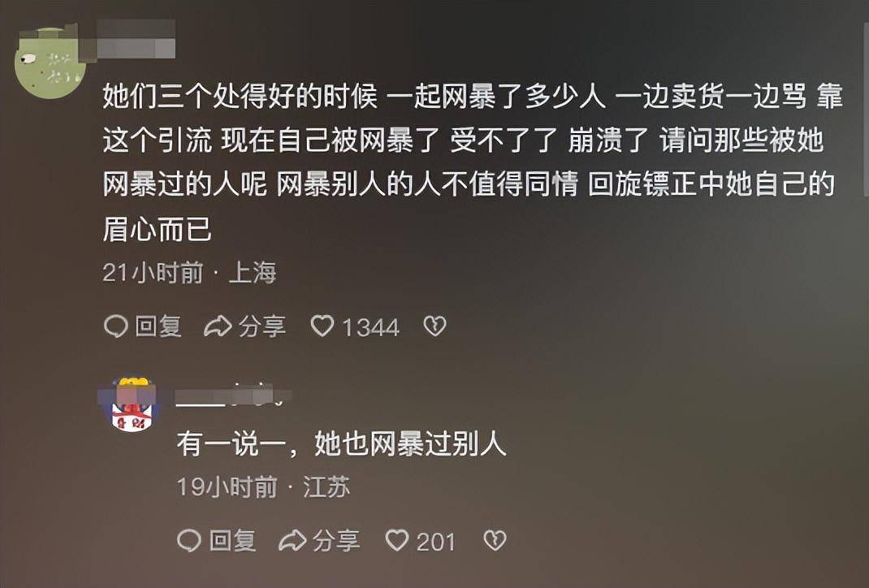Like the comment with 1344 likes
The image size is (869, 588).
click(x=322, y=326)
